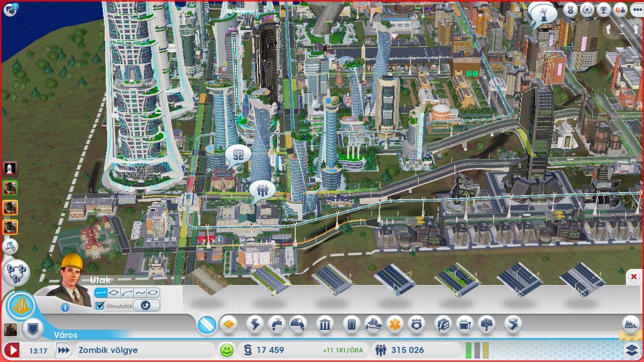
Task: Open the orange Health menu icon
Action: click(394, 325)
